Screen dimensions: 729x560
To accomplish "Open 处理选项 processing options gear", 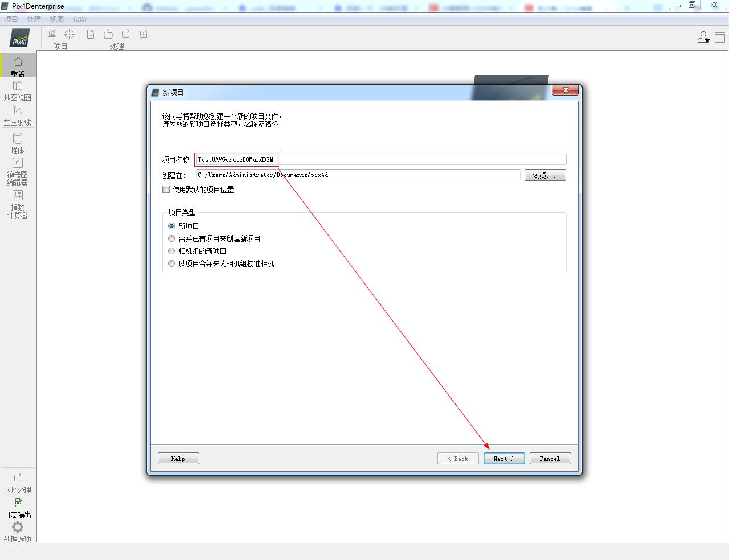I will (x=18, y=532).
